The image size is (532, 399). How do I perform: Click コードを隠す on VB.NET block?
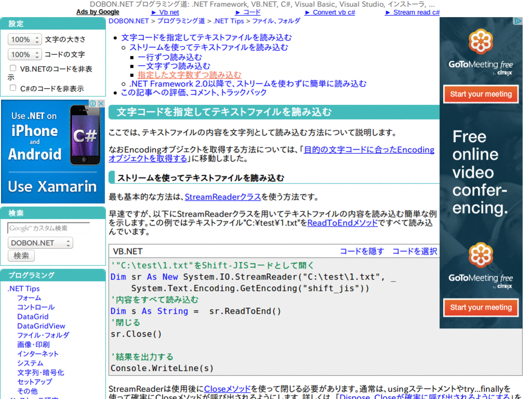coord(362,251)
